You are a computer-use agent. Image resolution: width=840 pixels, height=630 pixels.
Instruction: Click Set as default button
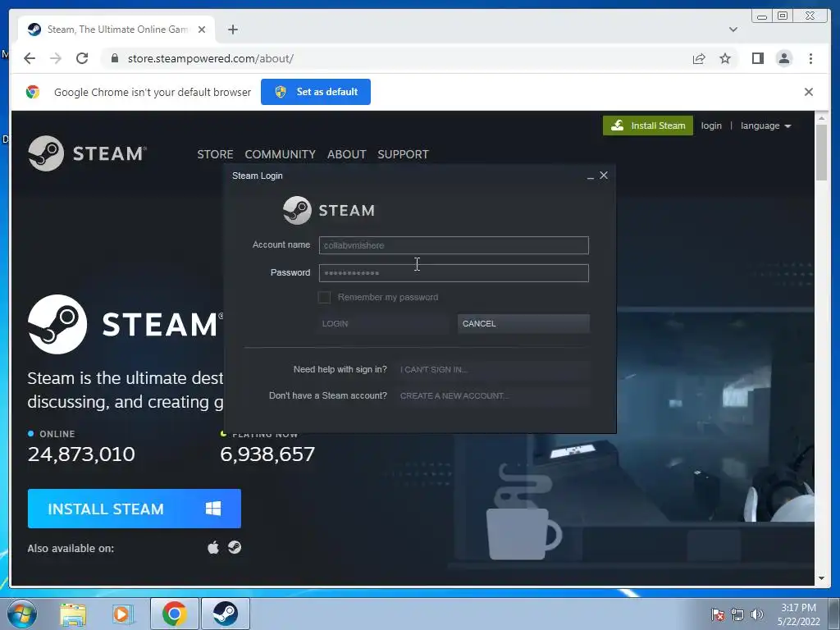316,92
